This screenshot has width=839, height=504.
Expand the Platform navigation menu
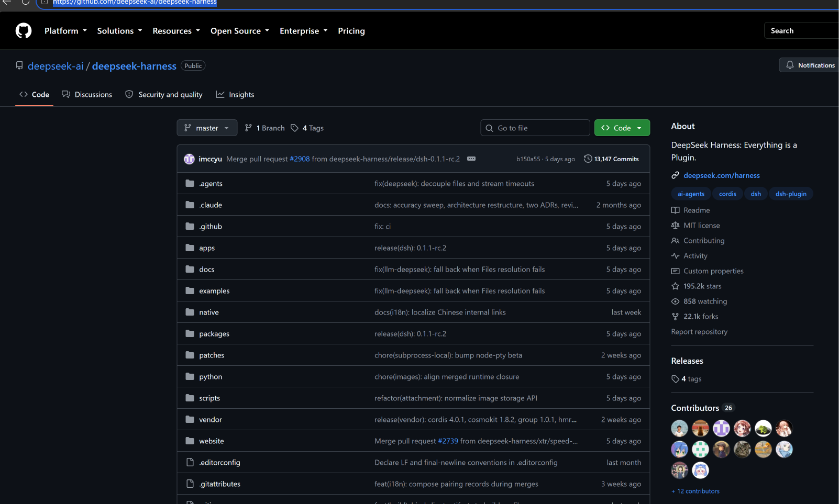65,31
